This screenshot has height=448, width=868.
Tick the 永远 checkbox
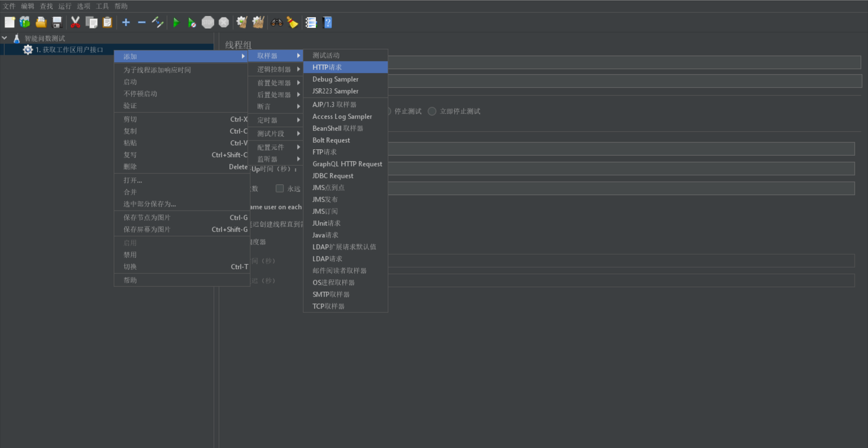tap(280, 188)
